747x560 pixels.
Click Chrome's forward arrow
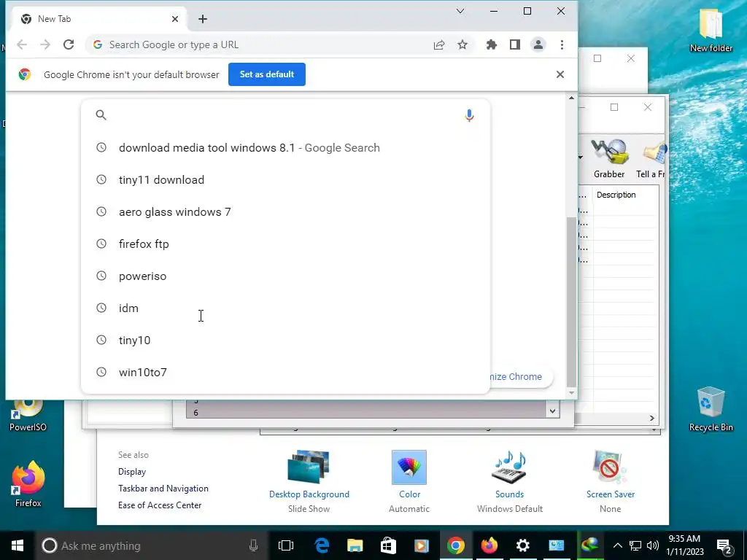coord(45,44)
